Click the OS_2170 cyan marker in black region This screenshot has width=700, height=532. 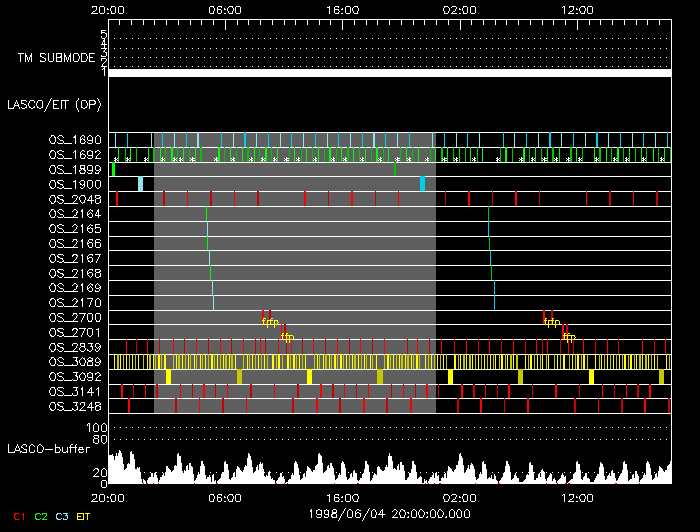[494, 303]
